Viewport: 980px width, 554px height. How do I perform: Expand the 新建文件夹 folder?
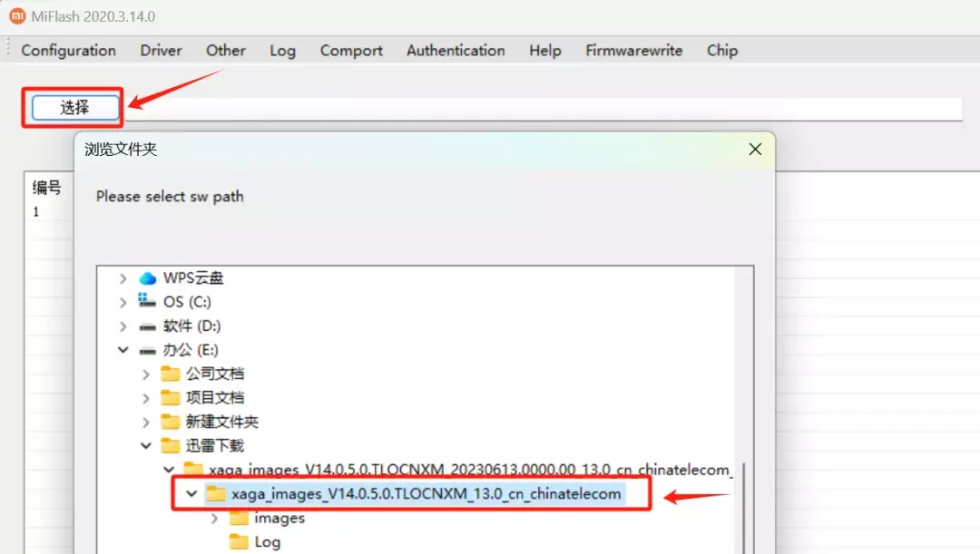pos(145,423)
